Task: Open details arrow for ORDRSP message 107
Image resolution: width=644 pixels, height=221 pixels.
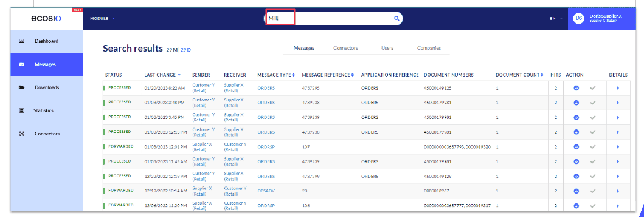Action: point(618,147)
